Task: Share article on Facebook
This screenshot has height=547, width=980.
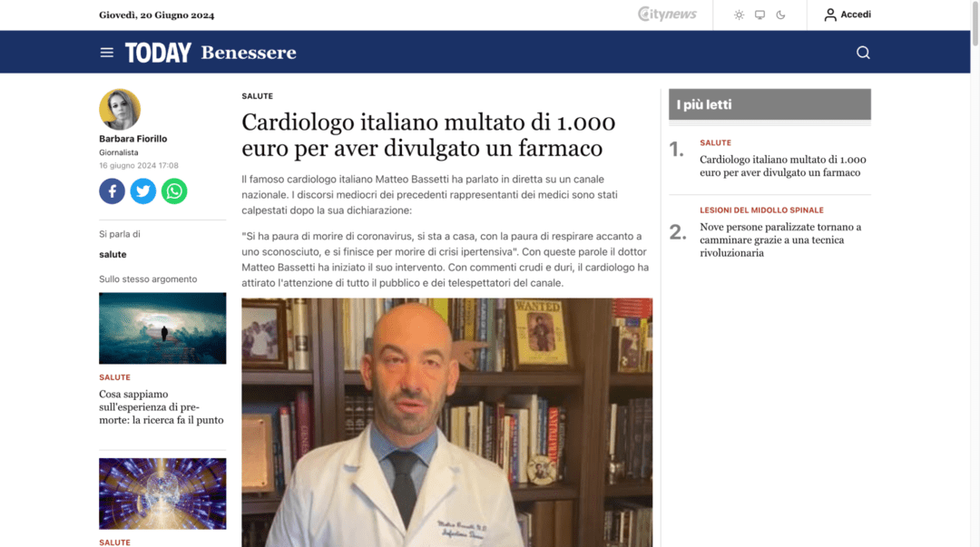Action: [113, 190]
